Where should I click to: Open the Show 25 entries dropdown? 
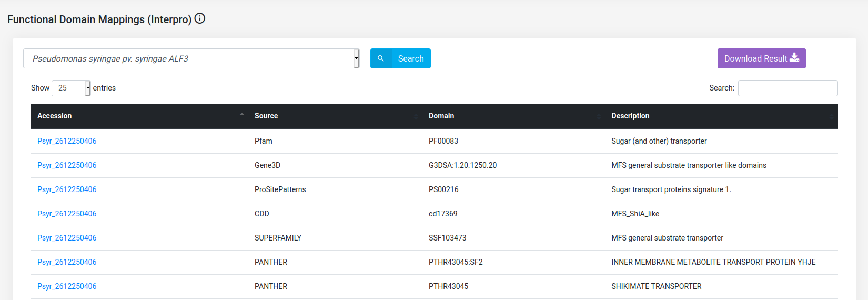tap(71, 88)
